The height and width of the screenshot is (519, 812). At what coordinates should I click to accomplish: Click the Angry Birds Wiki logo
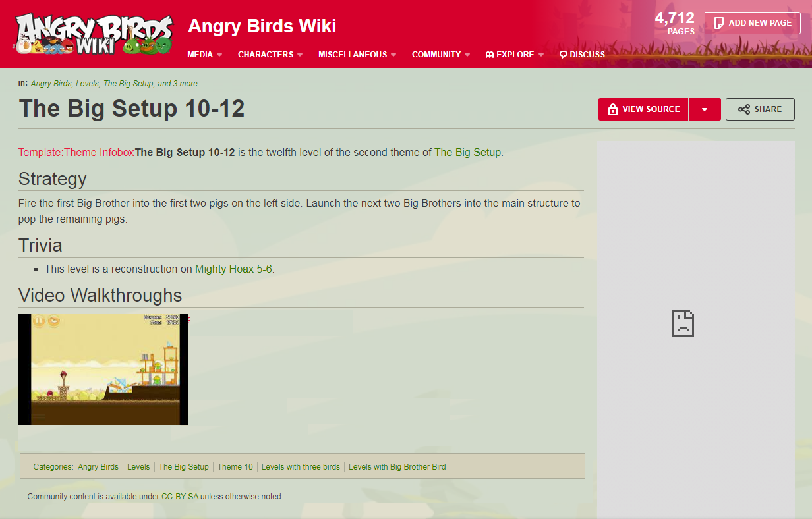pos(94,34)
